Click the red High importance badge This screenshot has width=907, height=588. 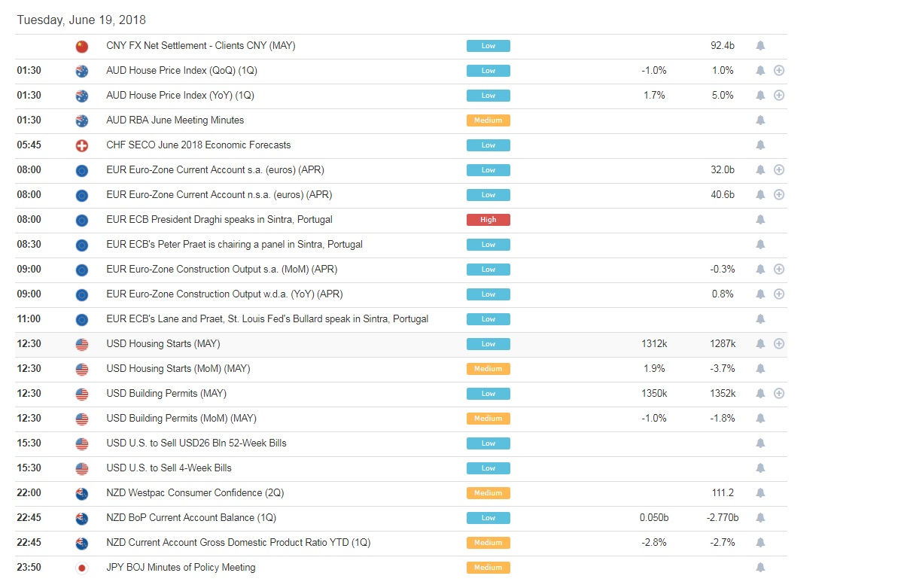(x=488, y=220)
